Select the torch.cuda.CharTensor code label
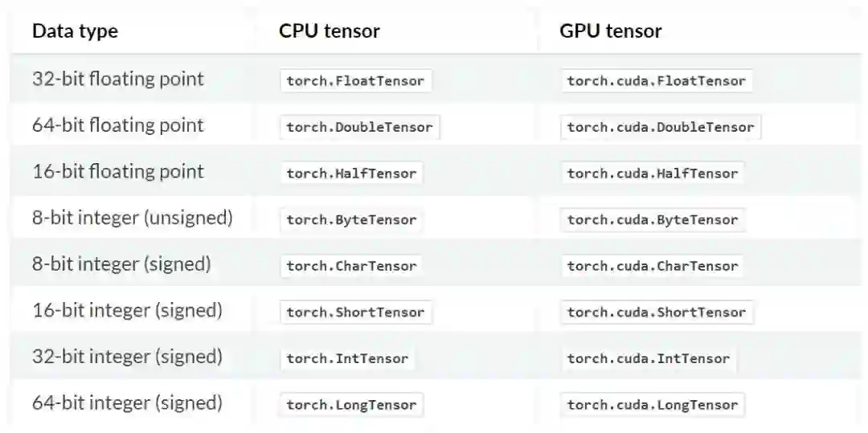Image resolution: width=868 pixels, height=433 pixels. [x=653, y=266]
